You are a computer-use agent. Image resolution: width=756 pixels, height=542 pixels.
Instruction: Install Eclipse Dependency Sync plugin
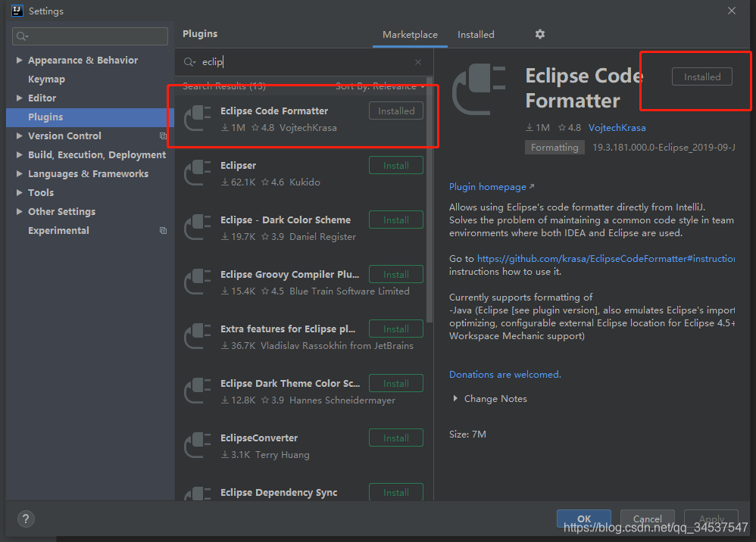tap(396, 492)
